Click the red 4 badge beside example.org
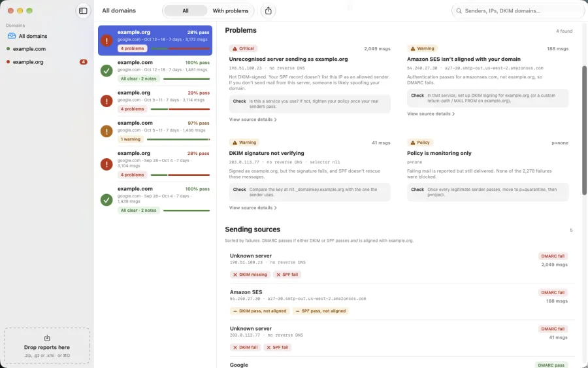The height and width of the screenshot is (368, 588). pyautogui.click(x=83, y=62)
